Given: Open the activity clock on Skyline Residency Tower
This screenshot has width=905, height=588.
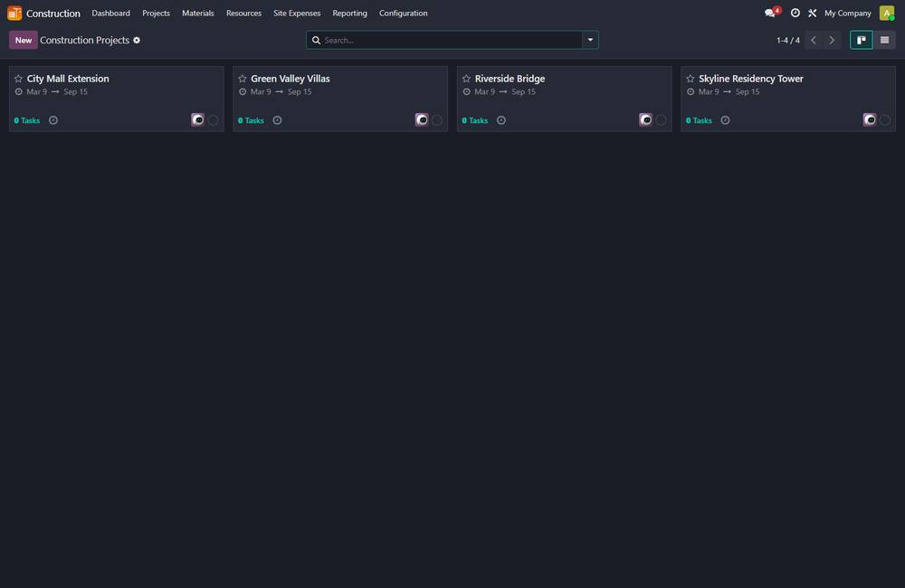Looking at the screenshot, I should pos(725,120).
